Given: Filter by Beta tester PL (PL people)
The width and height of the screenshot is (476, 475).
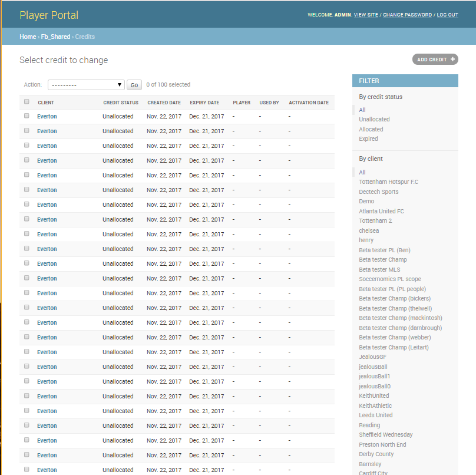Looking at the screenshot, I should [x=392, y=289].
